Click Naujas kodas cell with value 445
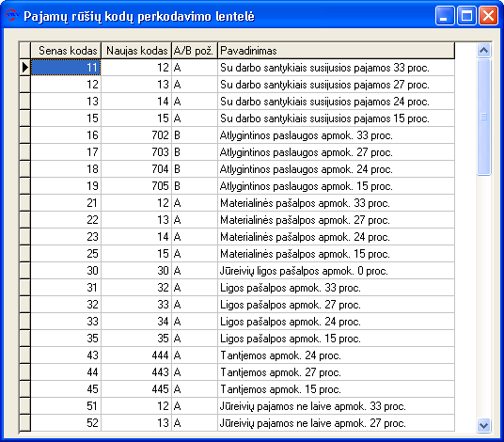This screenshot has width=504, height=442. [x=136, y=389]
